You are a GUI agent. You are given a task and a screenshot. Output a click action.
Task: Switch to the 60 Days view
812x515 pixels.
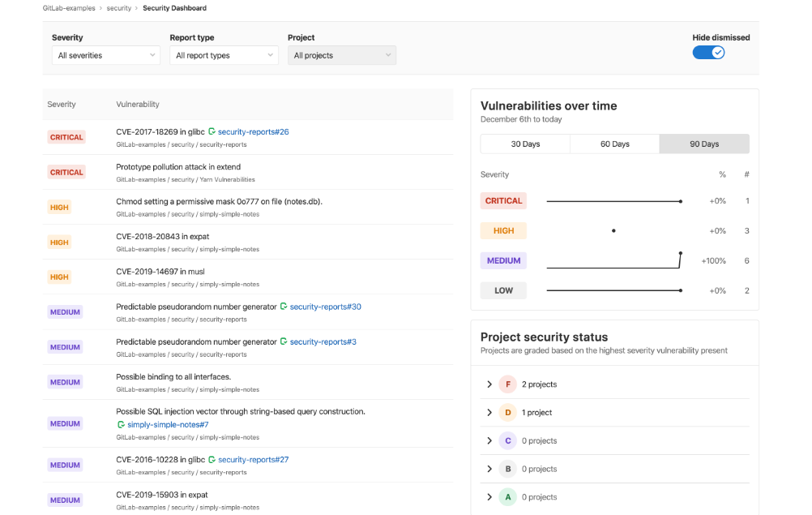tap(614, 144)
